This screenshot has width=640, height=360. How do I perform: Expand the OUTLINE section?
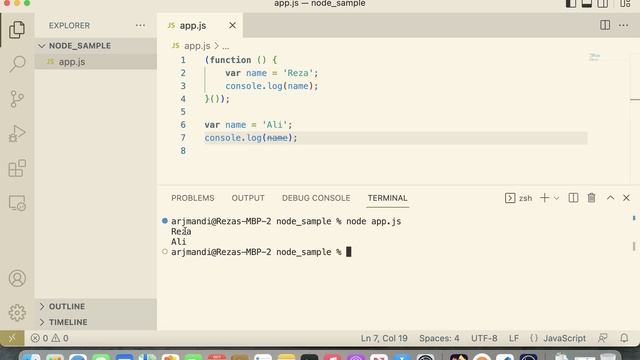point(96,306)
